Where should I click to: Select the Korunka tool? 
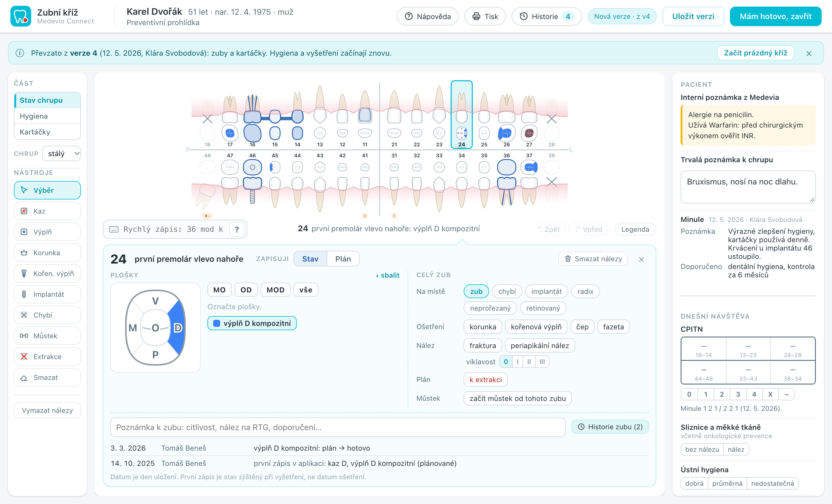[x=47, y=253]
